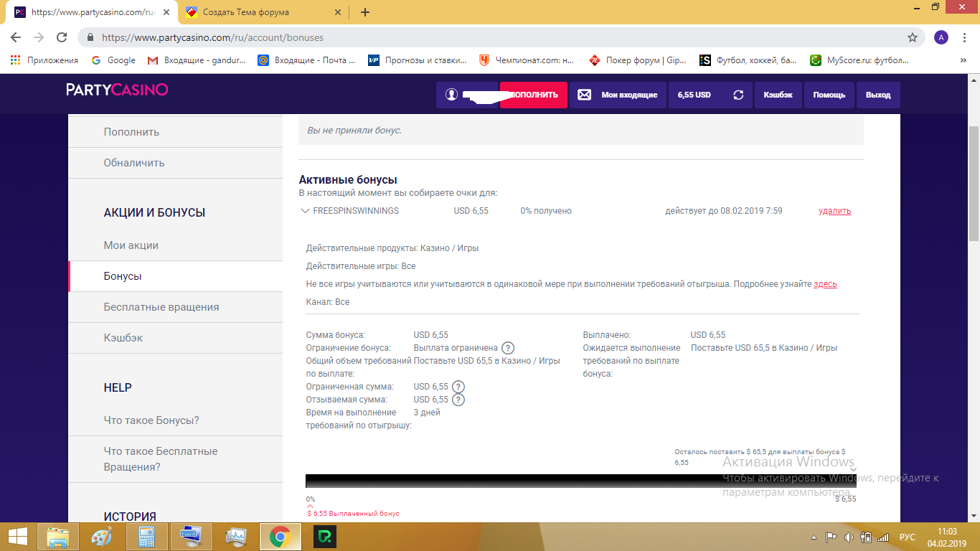
Task: Open Calculator from taskbar
Action: 147,537
